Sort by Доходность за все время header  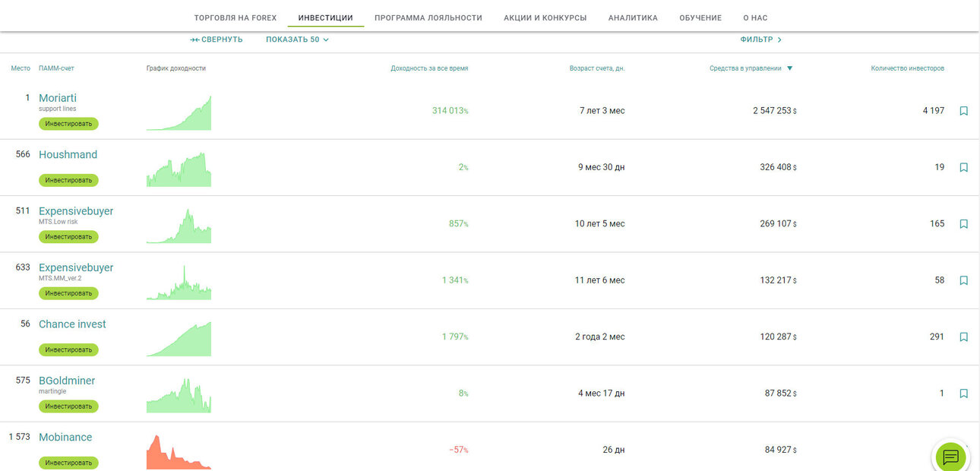coord(429,68)
